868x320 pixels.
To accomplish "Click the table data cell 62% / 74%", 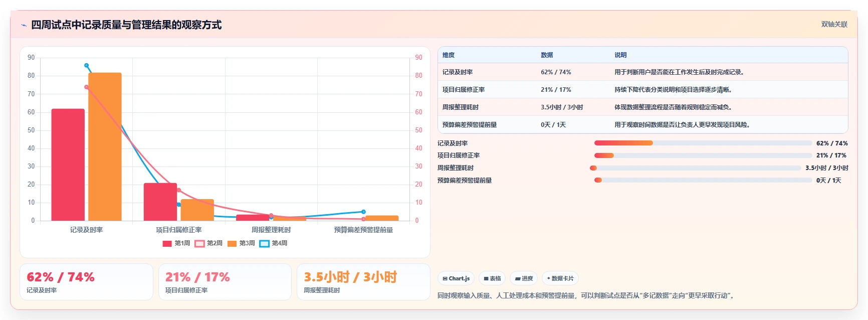I will tap(556, 72).
